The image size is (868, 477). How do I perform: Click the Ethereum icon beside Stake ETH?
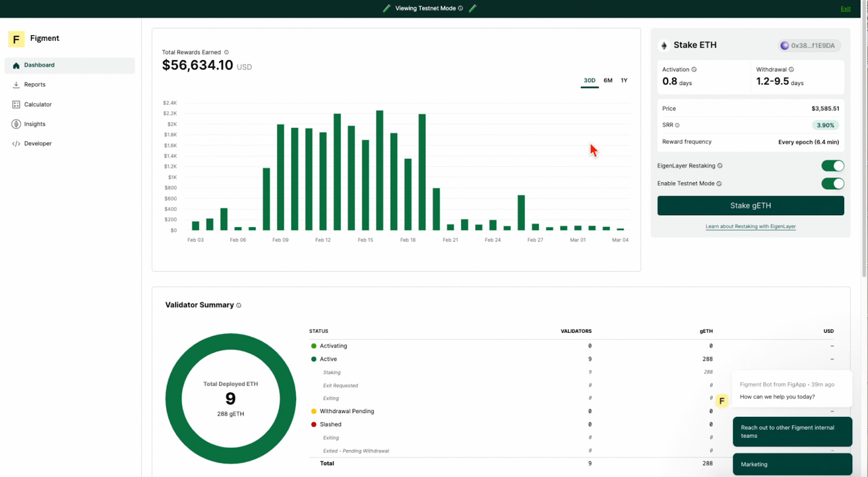click(664, 46)
